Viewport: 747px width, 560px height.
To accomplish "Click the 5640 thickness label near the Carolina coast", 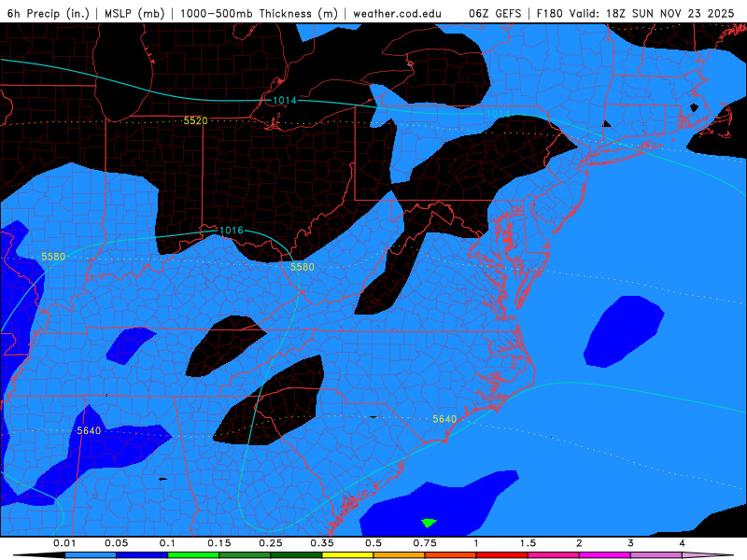I will pyautogui.click(x=444, y=419).
